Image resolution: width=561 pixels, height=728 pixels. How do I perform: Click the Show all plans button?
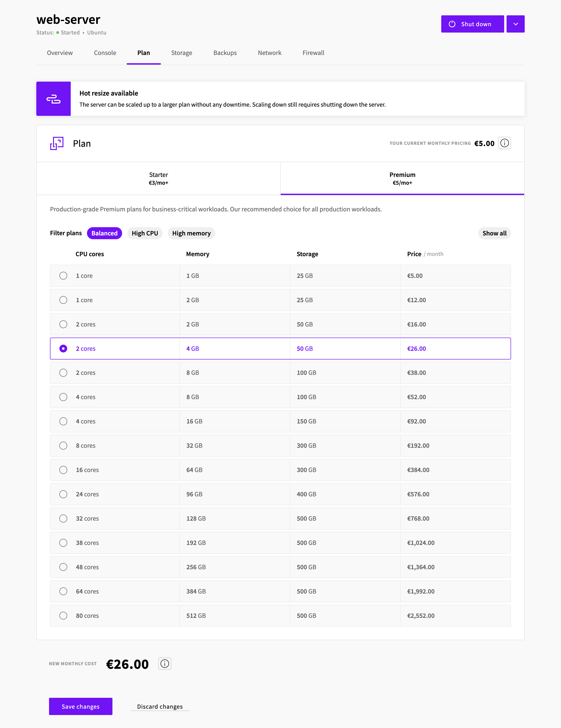pos(494,233)
